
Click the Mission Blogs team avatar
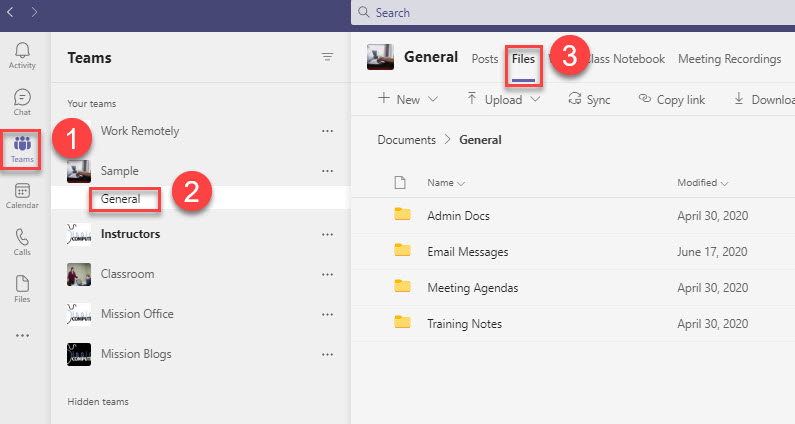click(79, 355)
